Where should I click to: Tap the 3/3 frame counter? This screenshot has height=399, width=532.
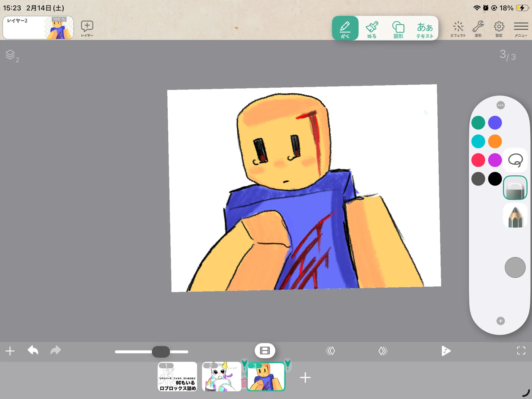[508, 55]
